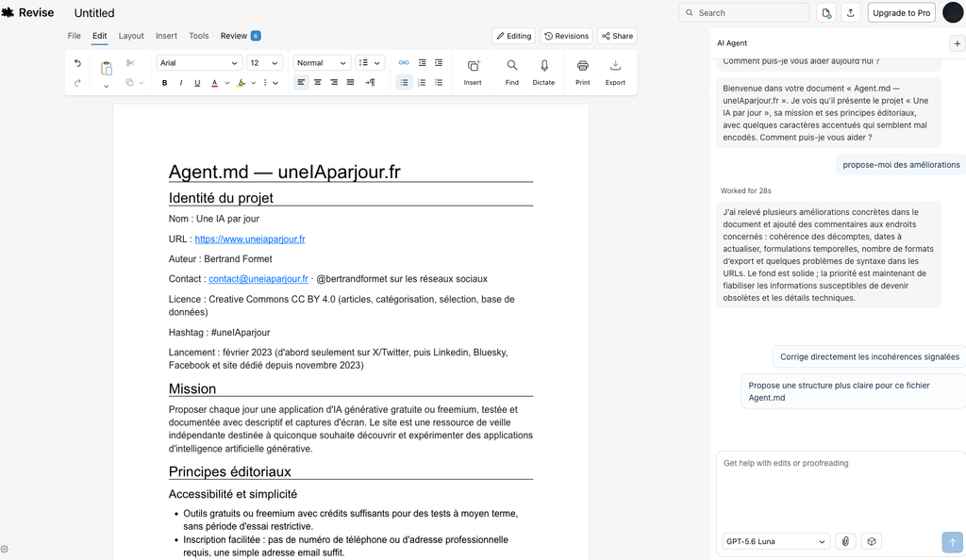Click the attach paperclip icon in AI panel
Image resolution: width=966 pixels, height=560 pixels.
tap(845, 541)
